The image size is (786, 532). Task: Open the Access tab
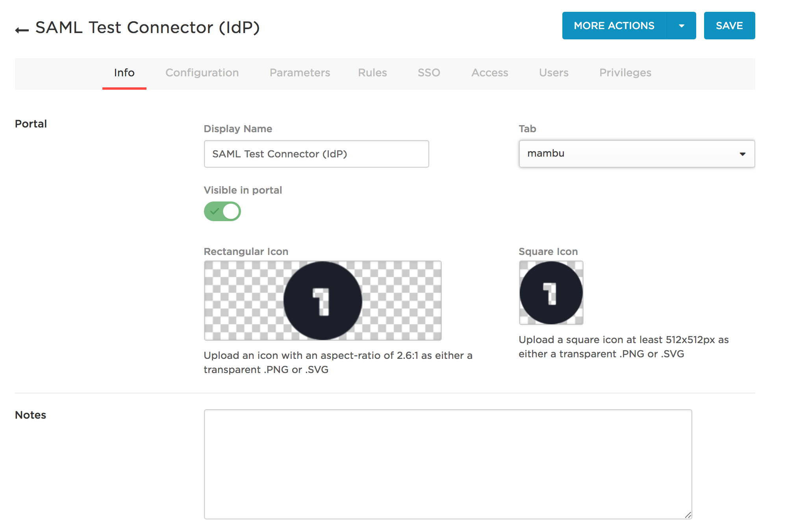490,73
